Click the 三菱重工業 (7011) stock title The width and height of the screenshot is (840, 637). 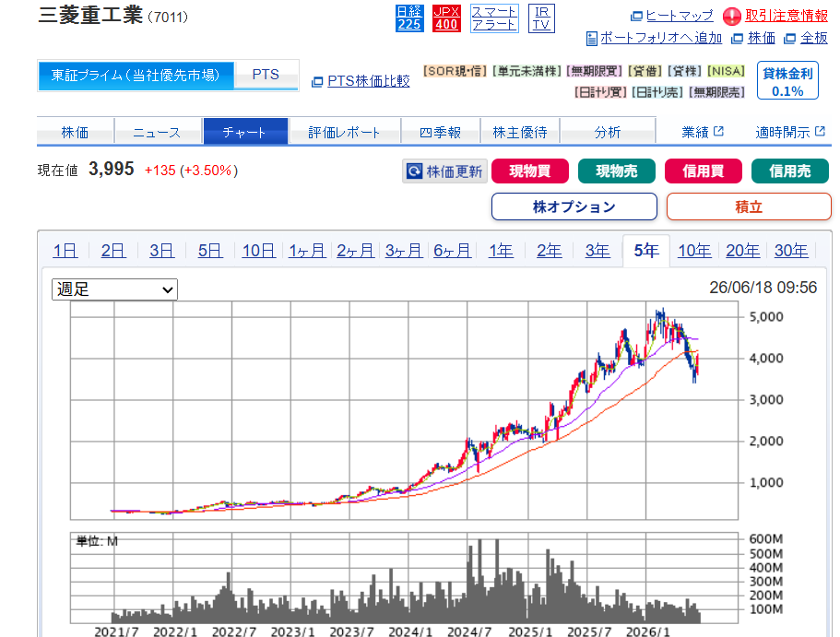tap(113, 16)
